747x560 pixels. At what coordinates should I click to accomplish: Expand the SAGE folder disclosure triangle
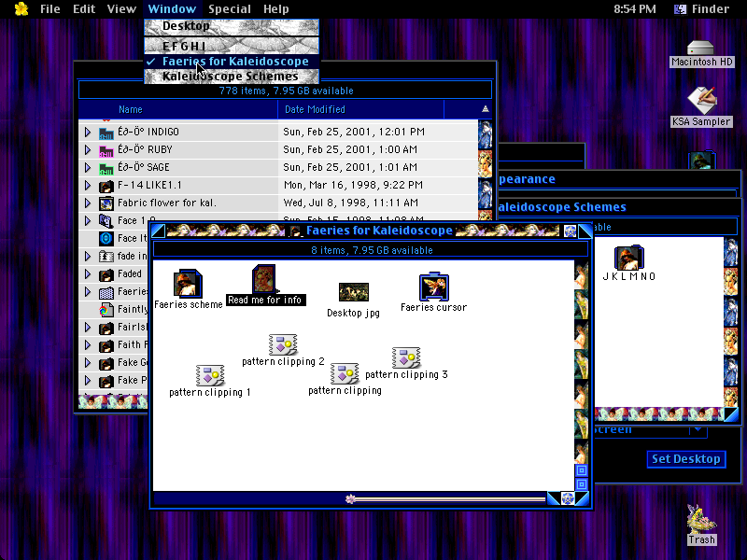coord(88,168)
